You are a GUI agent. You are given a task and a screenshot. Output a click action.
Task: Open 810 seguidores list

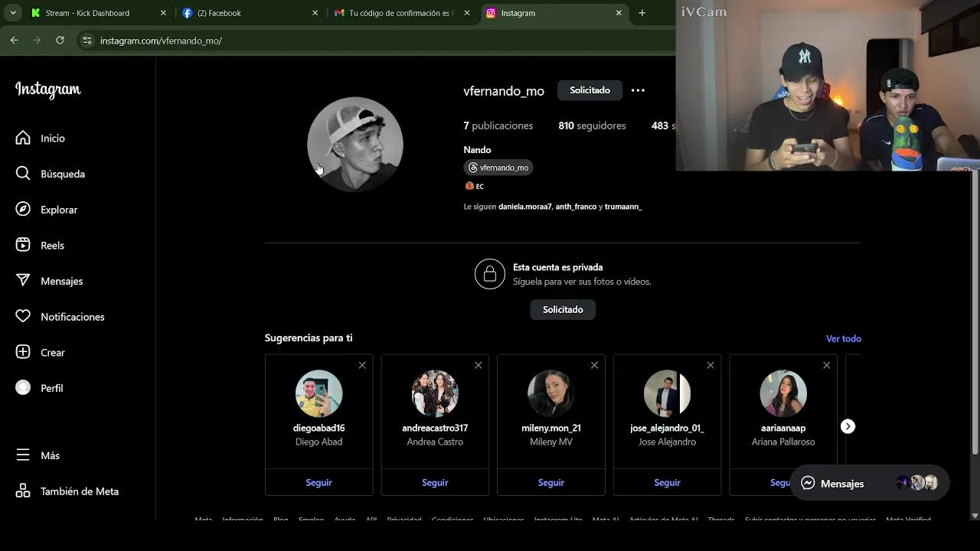coord(592,126)
